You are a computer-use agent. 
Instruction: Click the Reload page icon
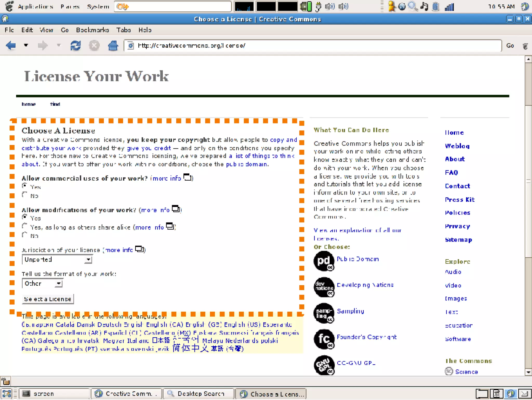coord(76,46)
